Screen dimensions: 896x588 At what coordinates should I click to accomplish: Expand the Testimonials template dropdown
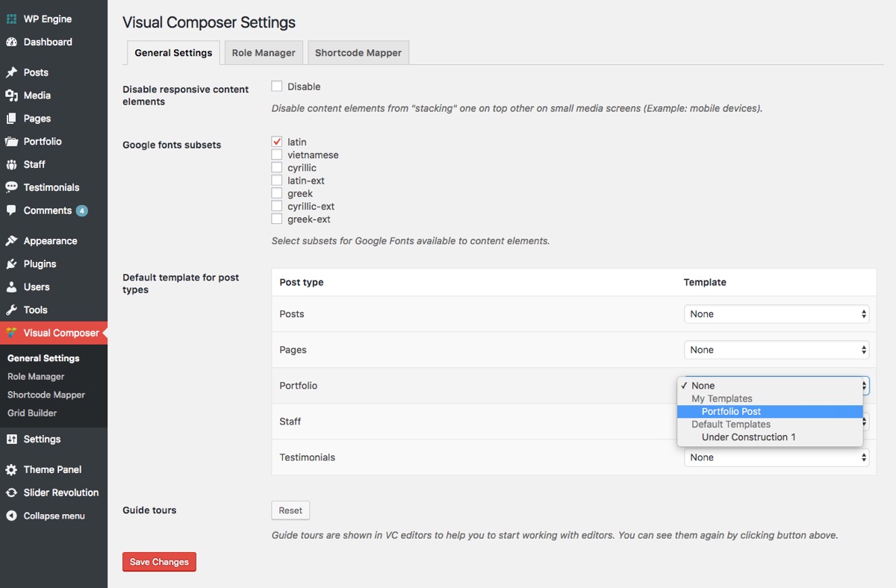[x=776, y=457]
